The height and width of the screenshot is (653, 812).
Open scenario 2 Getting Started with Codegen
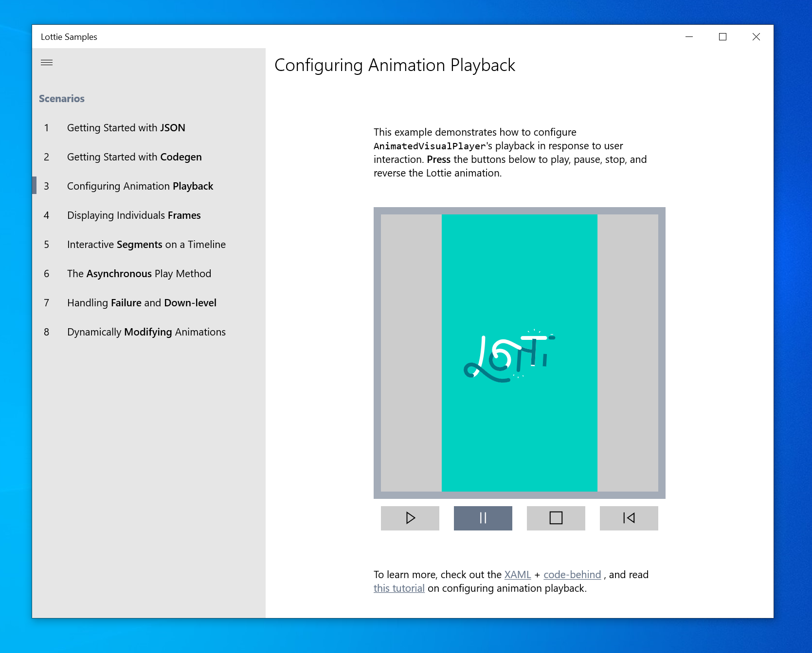149,157
